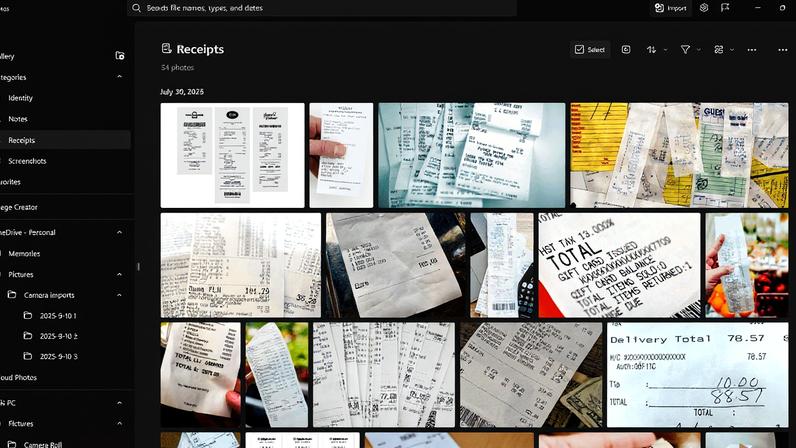Expand the view layout dropdown chevron

click(x=732, y=50)
